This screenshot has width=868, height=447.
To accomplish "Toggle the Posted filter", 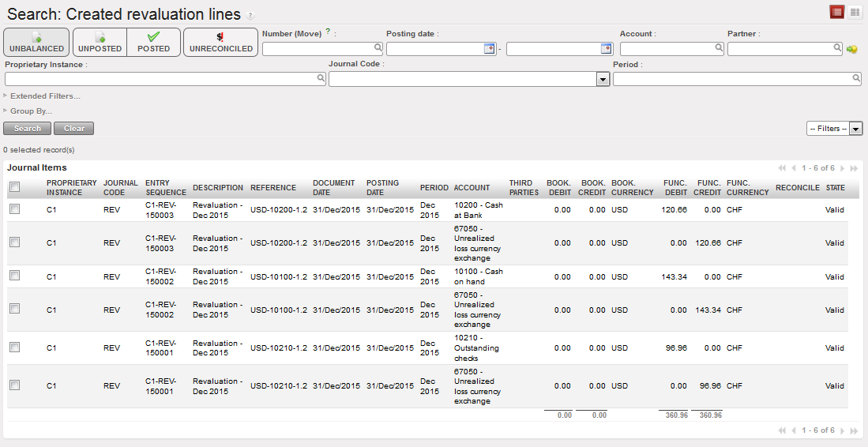I will click(x=153, y=43).
